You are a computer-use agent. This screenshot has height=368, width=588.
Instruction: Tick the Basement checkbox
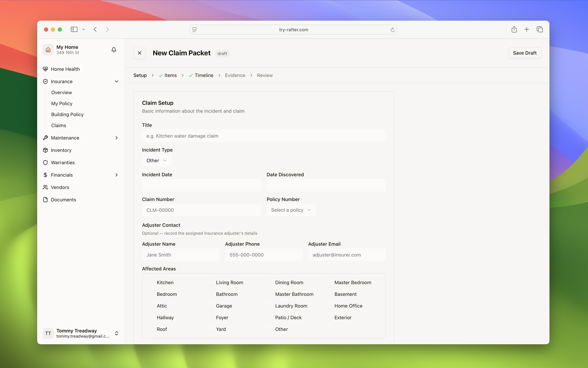(x=329, y=294)
